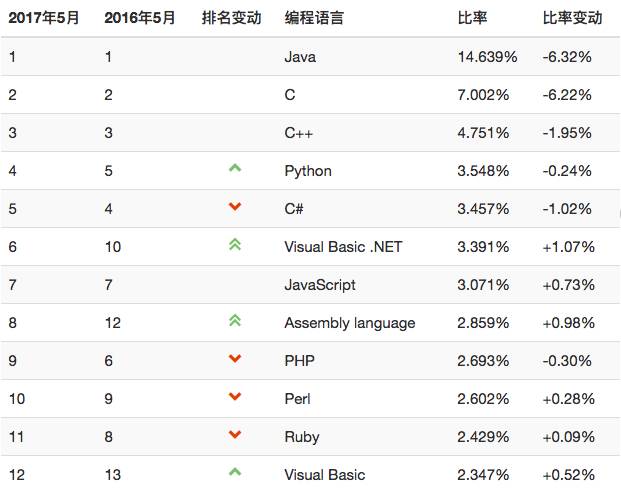Click the red down arrow in Ruby row
The height and width of the screenshot is (491, 621).
235,435
